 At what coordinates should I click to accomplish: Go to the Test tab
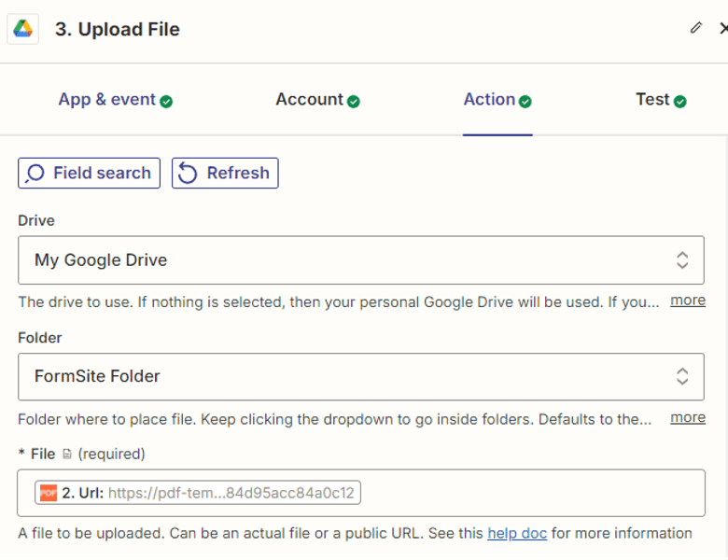click(652, 100)
